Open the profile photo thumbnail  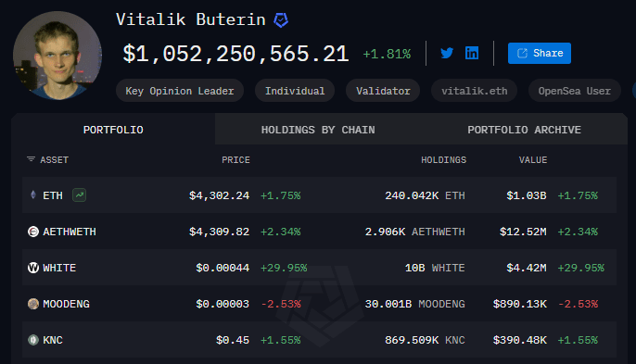(57, 56)
